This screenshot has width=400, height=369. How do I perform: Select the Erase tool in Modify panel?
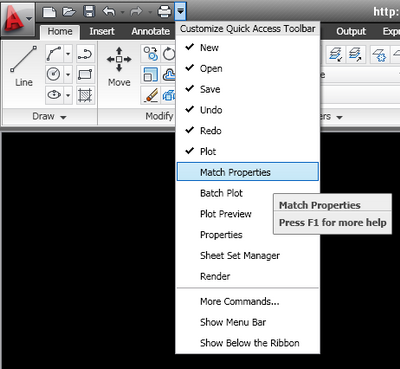click(x=151, y=95)
